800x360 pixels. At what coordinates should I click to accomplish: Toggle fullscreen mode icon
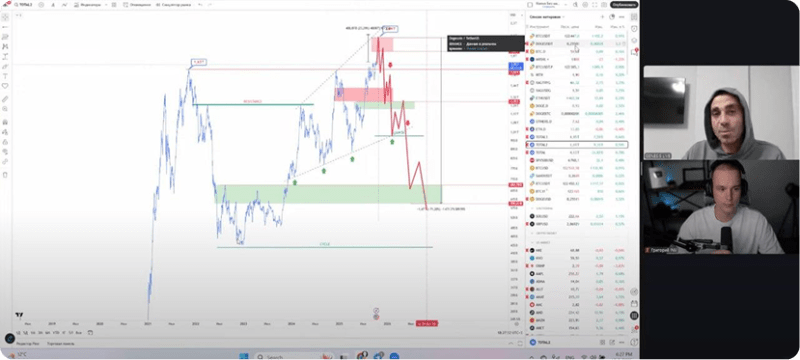[594, 5]
